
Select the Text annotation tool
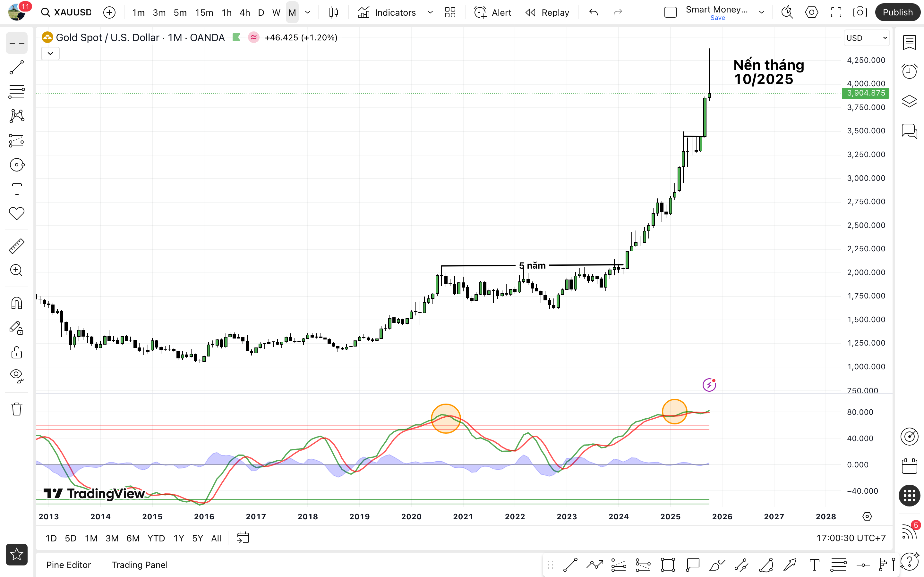coord(16,189)
